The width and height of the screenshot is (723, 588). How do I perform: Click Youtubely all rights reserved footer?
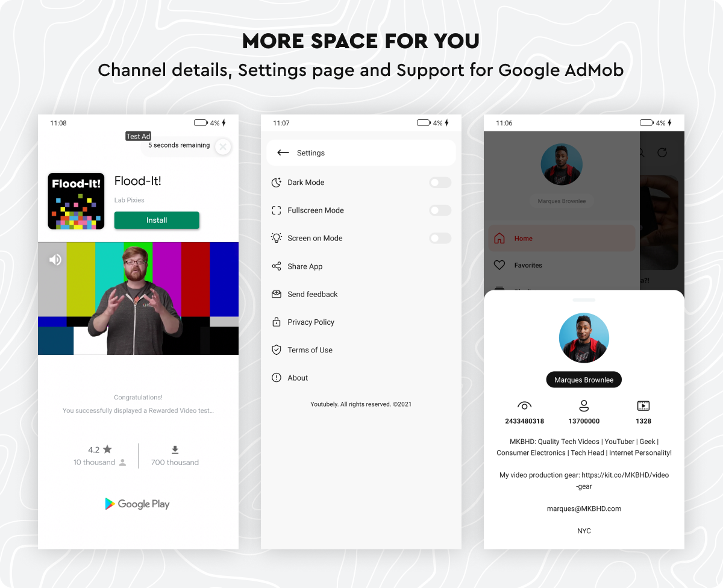click(x=361, y=404)
